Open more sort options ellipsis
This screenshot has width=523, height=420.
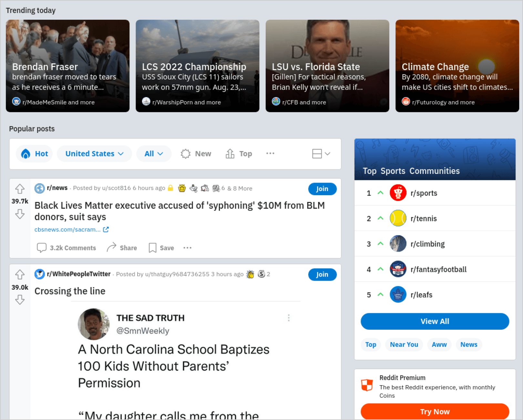point(270,153)
